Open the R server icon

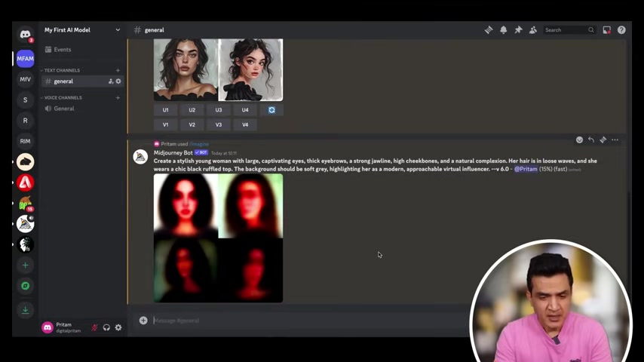click(x=25, y=121)
